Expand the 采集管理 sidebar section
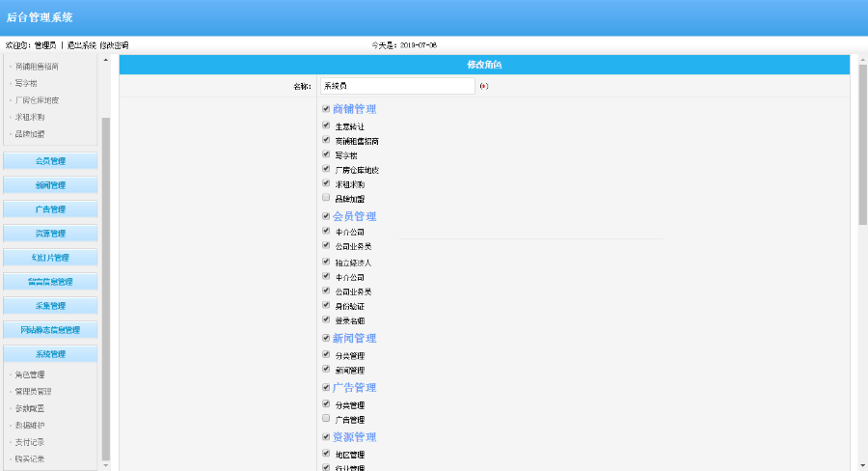This screenshot has height=471, width=868. pyautogui.click(x=50, y=306)
